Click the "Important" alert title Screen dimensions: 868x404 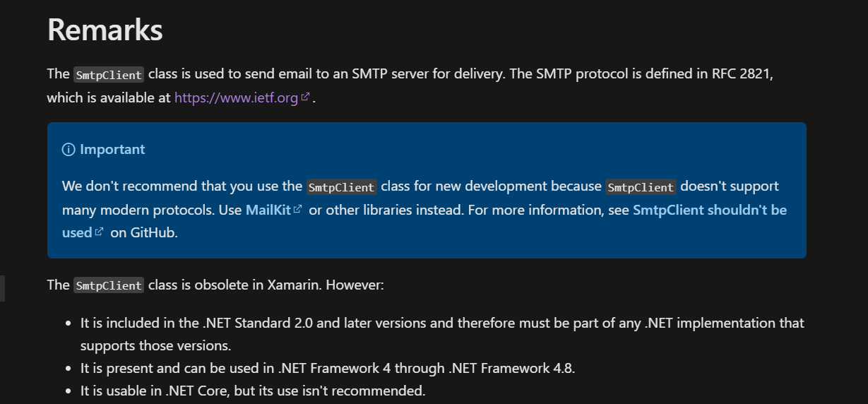(x=112, y=150)
